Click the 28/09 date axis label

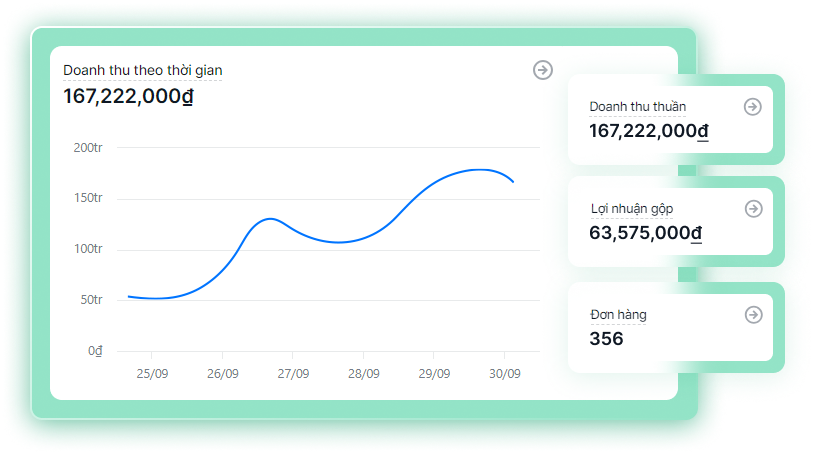click(363, 374)
